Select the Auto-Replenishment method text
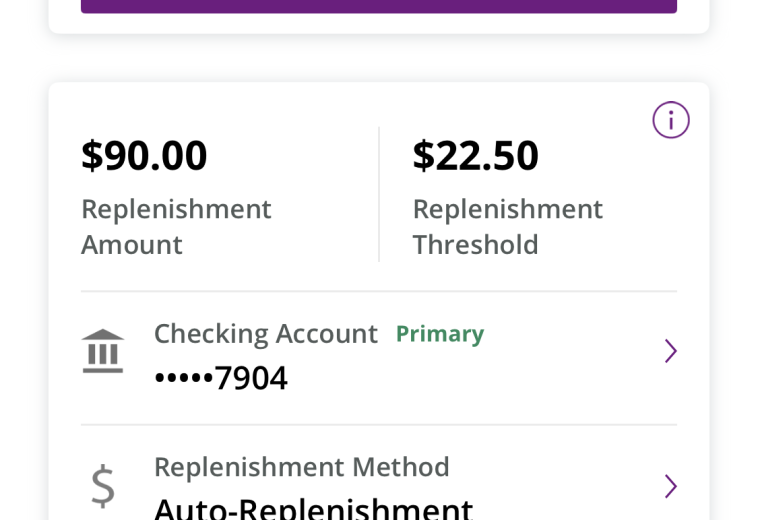Viewport: 758px width, 520px height. pyautogui.click(x=313, y=508)
